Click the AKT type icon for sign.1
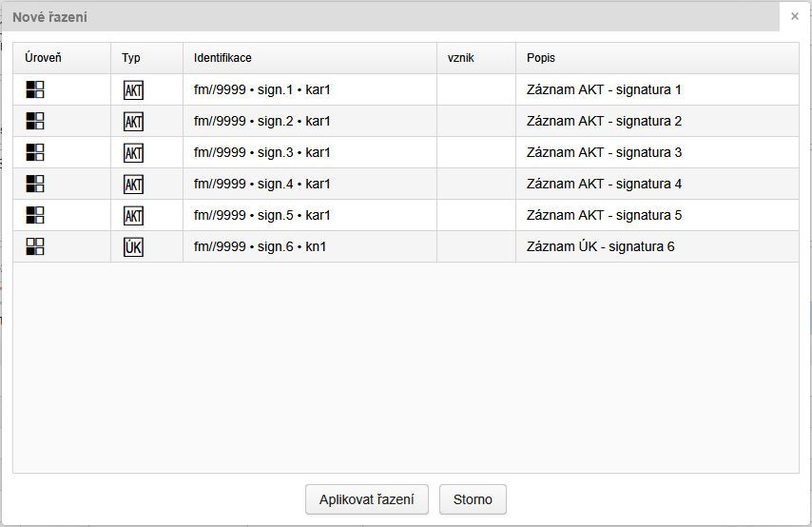Viewport: 812px width, 527px height. [x=133, y=90]
